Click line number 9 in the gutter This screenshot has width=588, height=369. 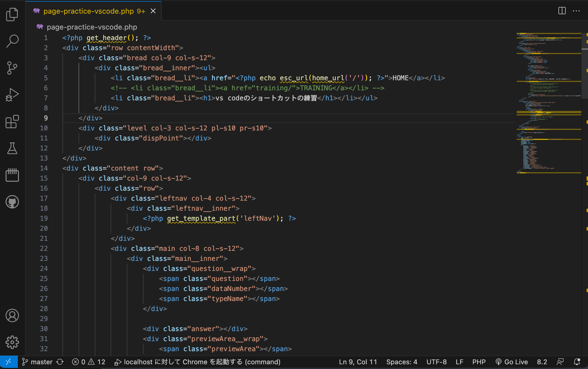[x=46, y=118]
